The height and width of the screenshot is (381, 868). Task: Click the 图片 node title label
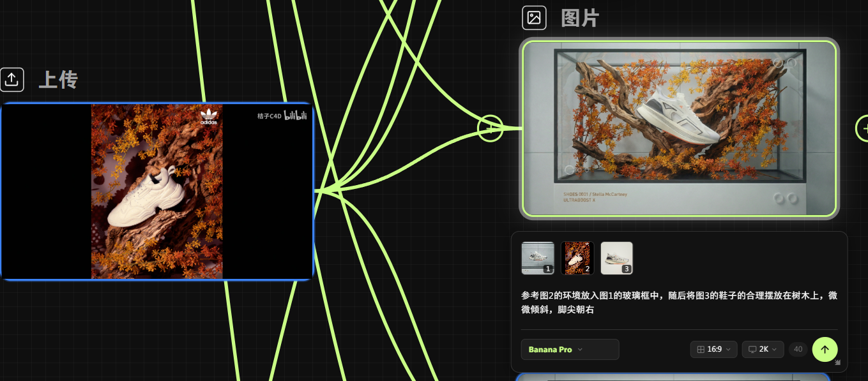tap(580, 18)
